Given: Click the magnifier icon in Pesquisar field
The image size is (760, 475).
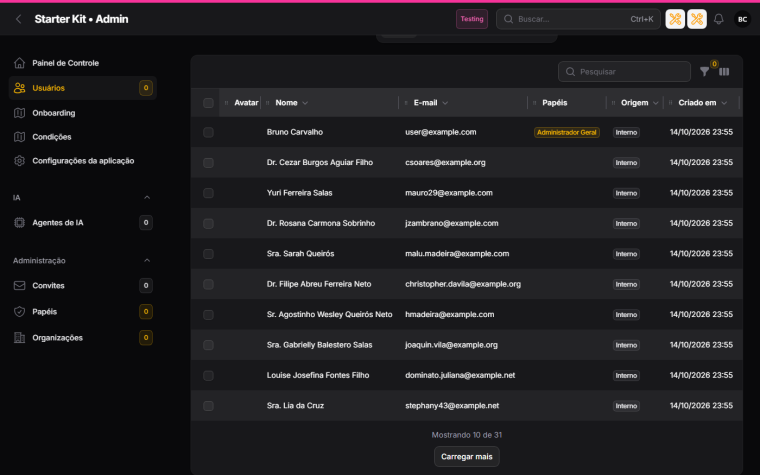Looking at the screenshot, I should click(x=570, y=72).
